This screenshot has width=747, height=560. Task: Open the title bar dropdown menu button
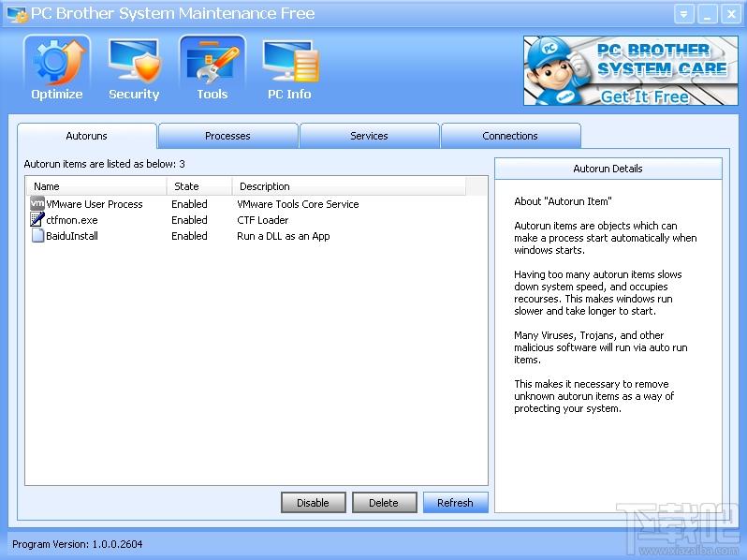click(x=683, y=14)
